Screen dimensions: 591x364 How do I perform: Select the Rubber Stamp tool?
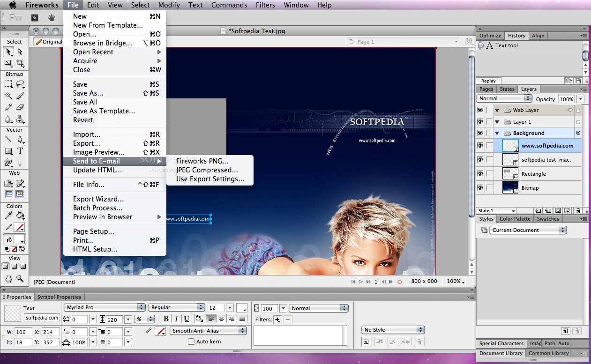click(x=20, y=119)
